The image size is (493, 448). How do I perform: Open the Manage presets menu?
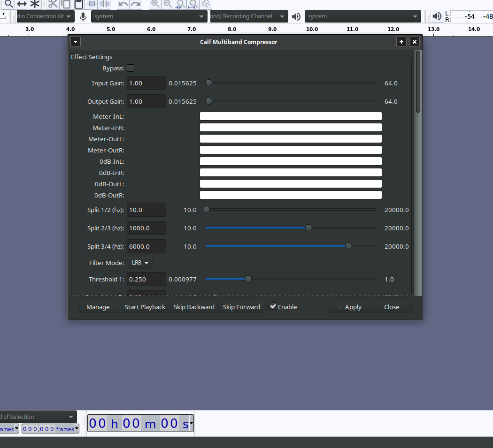click(98, 307)
